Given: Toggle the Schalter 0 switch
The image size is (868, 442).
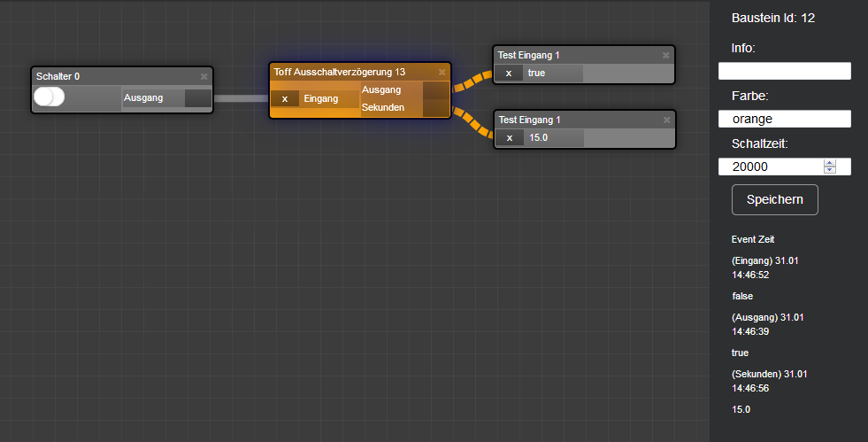Looking at the screenshot, I should pyautogui.click(x=50, y=97).
